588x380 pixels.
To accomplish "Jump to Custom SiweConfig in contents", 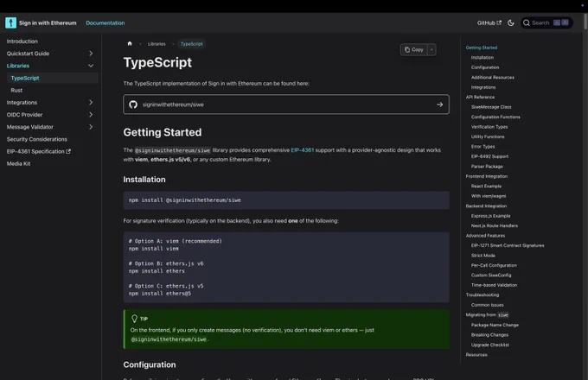I will [491, 275].
